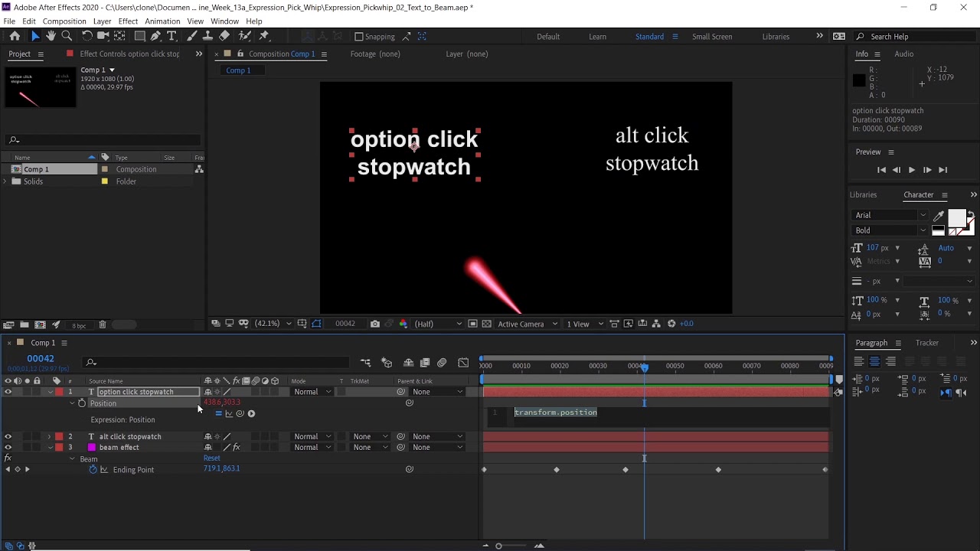Select the Puppet Pin tool
Screen dimensions: 980x551
point(264,36)
